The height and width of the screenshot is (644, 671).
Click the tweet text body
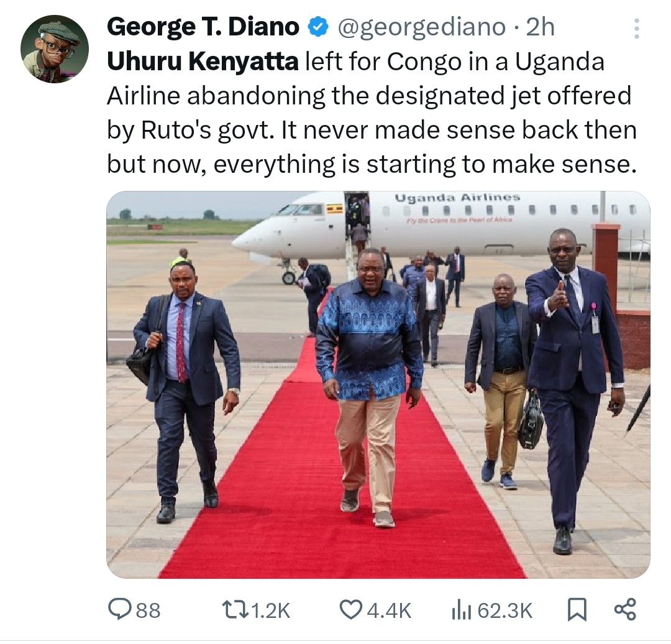(x=372, y=113)
